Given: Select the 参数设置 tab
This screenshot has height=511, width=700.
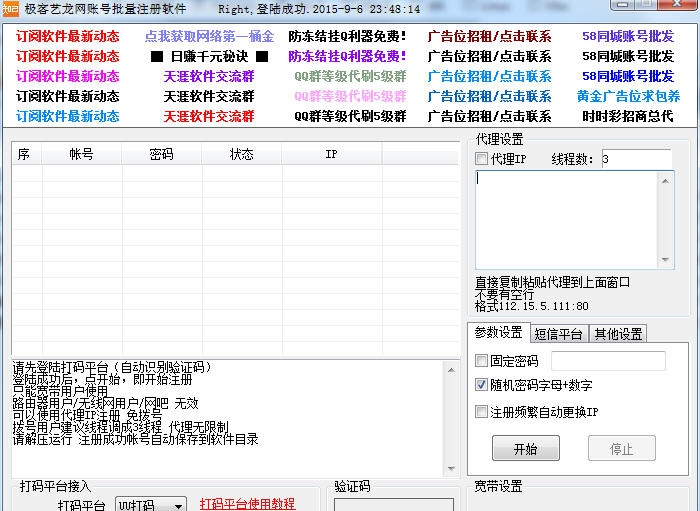Looking at the screenshot, I should pyautogui.click(x=498, y=333).
